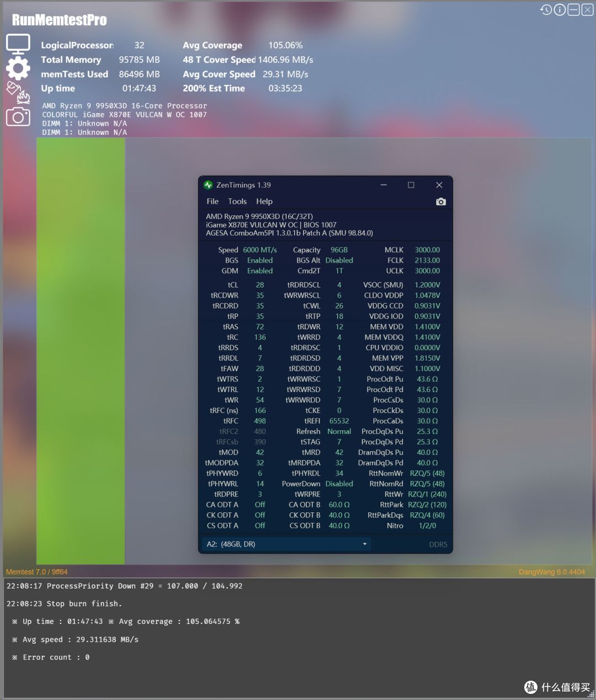The width and height of the screenshot is (596, 700).
Task: Show the info icon in RunMemtestPro
Action: [560, 9]
